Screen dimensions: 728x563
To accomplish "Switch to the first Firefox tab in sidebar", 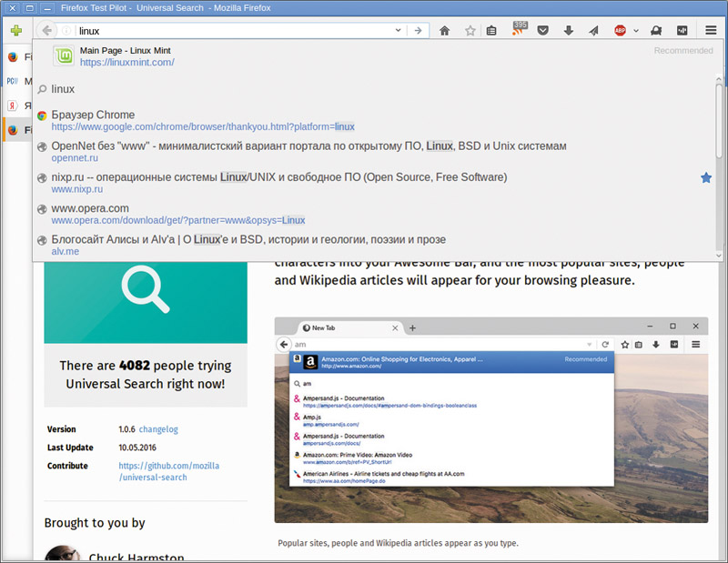I will pyautogui.click(x=17, y=57).
